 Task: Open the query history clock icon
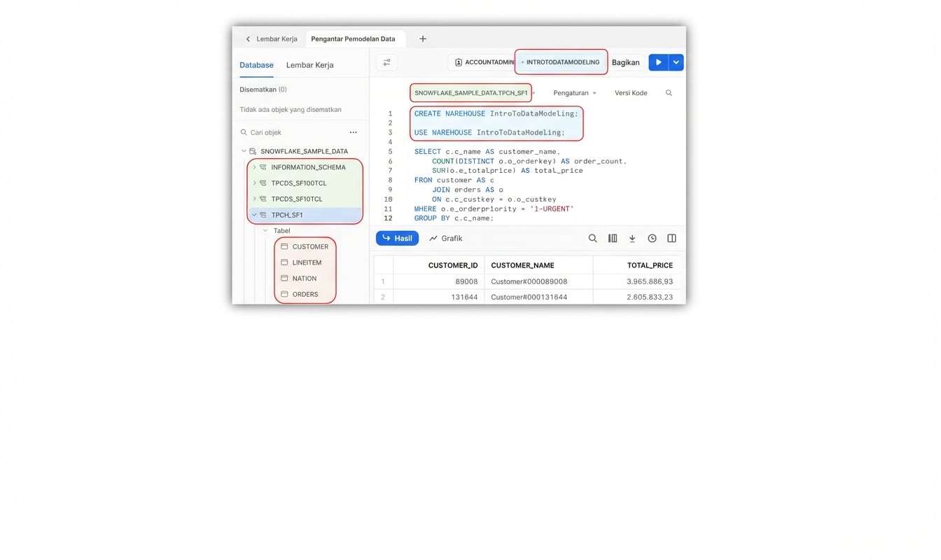tap(652, 239)
